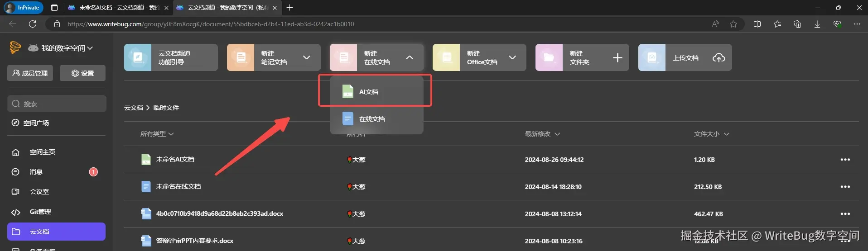This screenshot has width=868, height=251.
Task: Focus the 搜索 input field
Action: pyautogui.click(x=57, y=104)
